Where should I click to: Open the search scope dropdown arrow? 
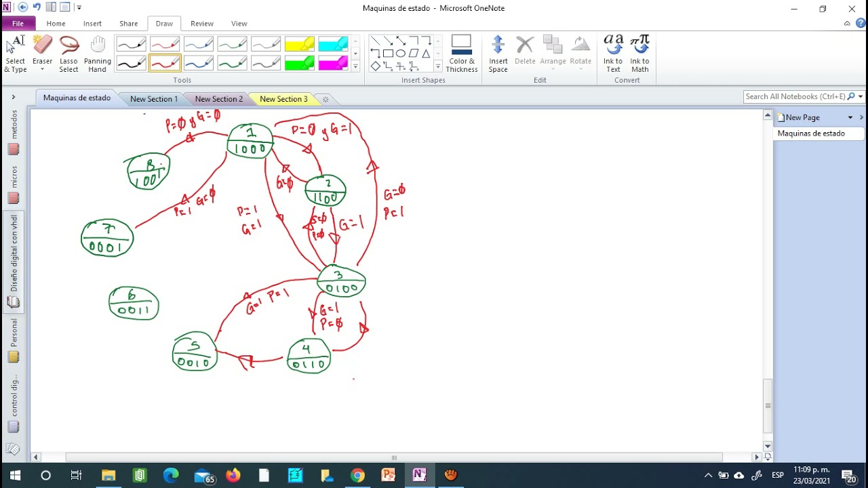(x=861, y=97)
